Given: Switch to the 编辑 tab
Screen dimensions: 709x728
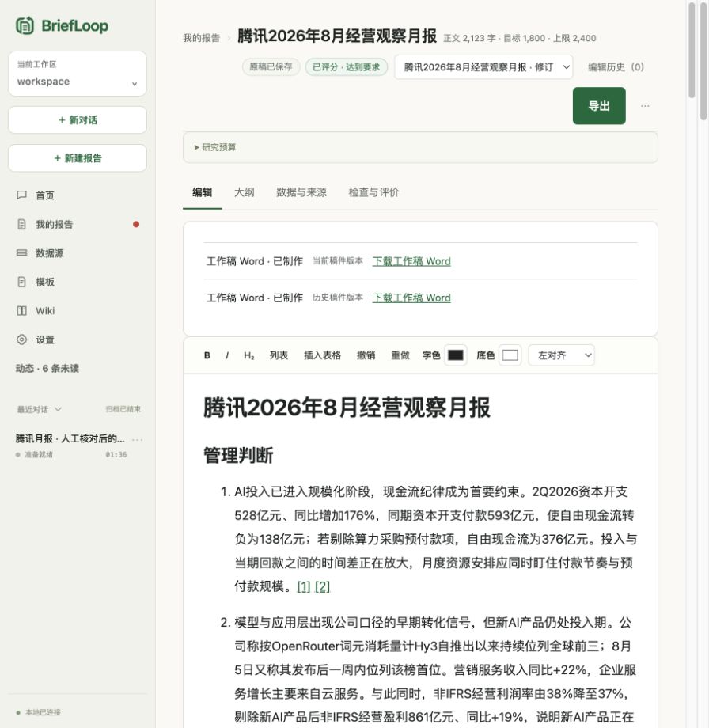Looking at the screenshot, I should coord(203,192).
